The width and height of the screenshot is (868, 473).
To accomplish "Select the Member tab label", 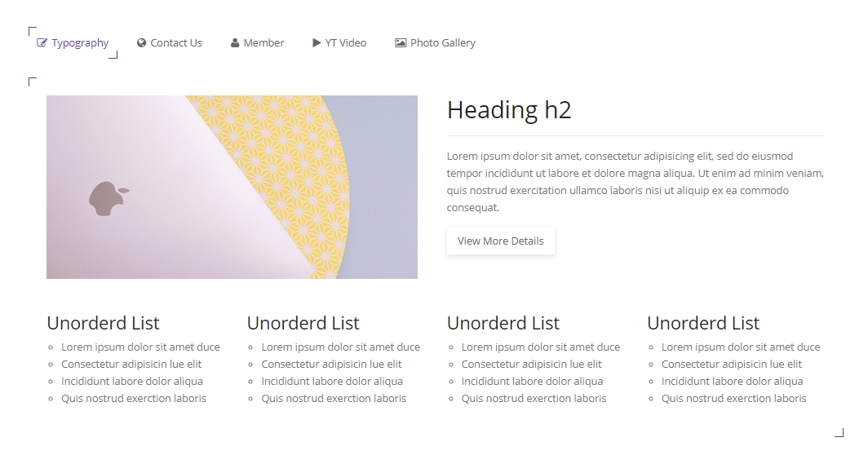I will pos(263,43).
